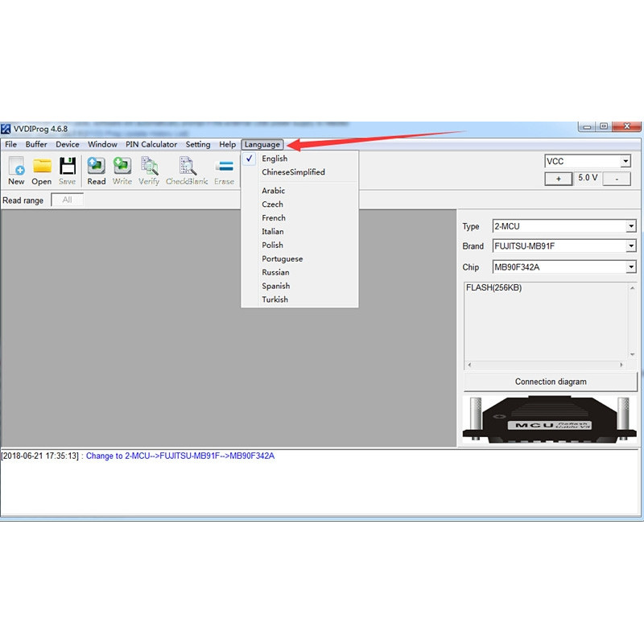
Task: Select Russian from the Language list
Action: [x=275, y=272]
